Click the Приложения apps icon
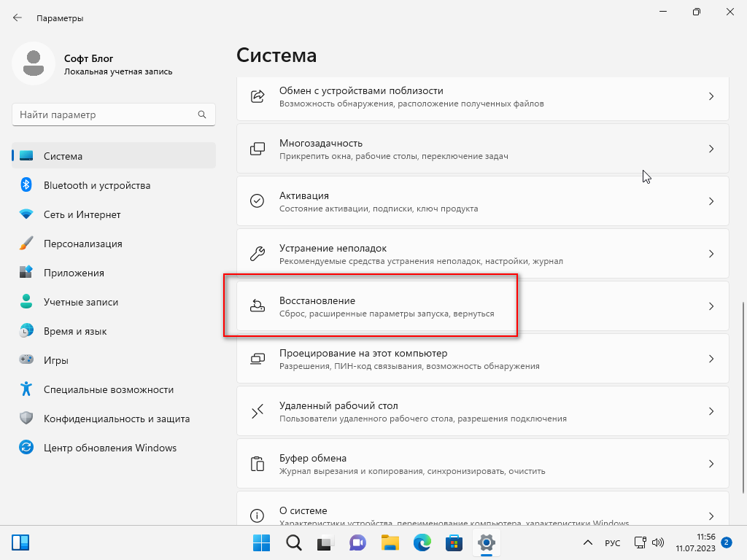747x560 pixels. point(26,272)
